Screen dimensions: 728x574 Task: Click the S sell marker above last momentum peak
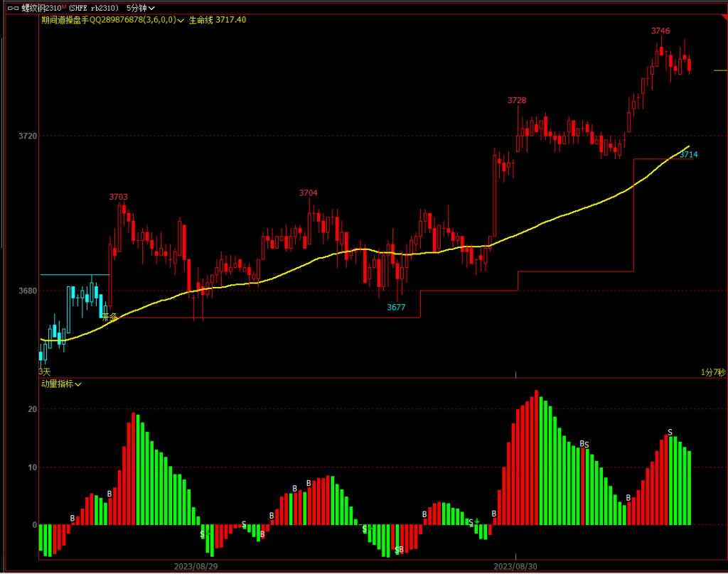[x=670, y=432]
